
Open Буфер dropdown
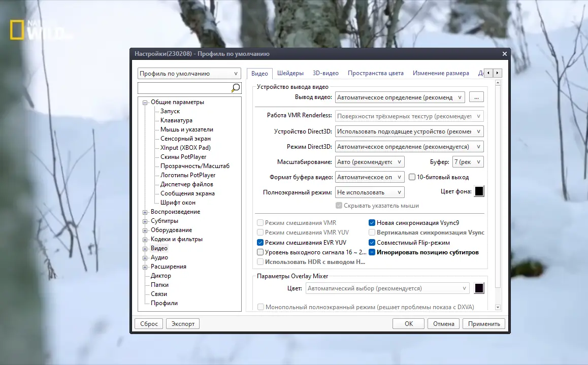coord(468,162)
